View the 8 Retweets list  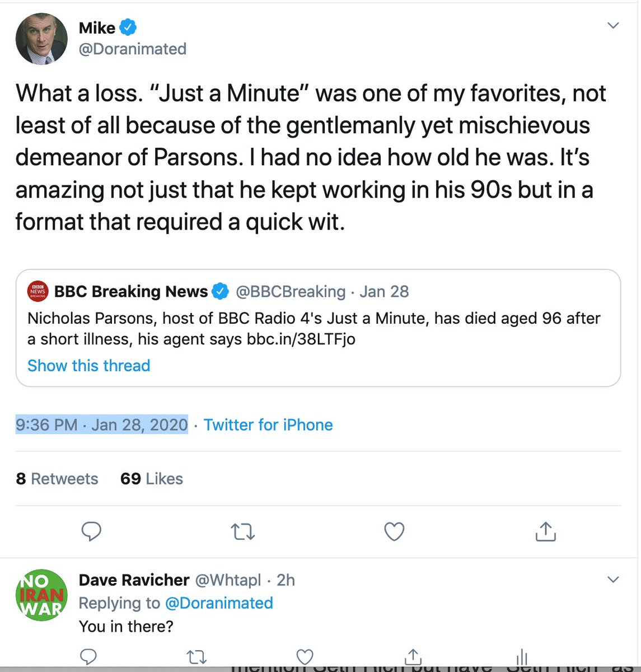(57, 479)
